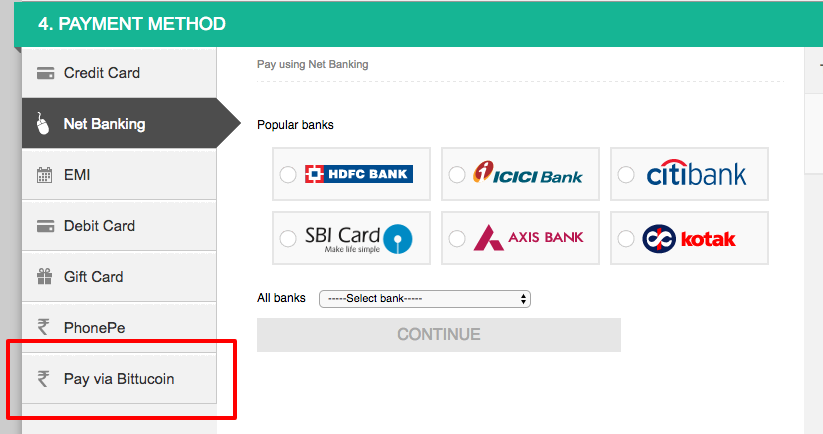823x434 pixels.
Task: Click the rupee icon beside Pay via Bittucoin
Action: [44, 378]
